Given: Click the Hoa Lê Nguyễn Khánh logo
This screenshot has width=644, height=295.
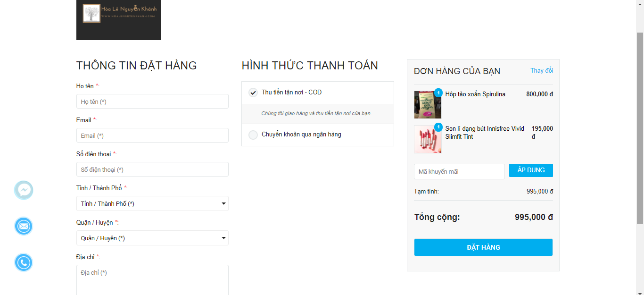Looking at the screenshot, I should click(119, 19).
